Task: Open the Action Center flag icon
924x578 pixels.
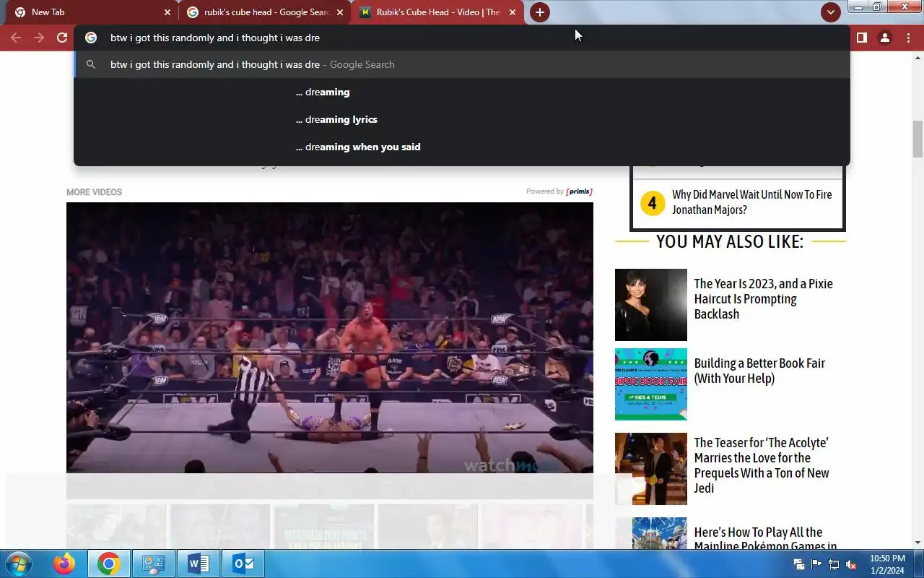Action: coord(816,564)
